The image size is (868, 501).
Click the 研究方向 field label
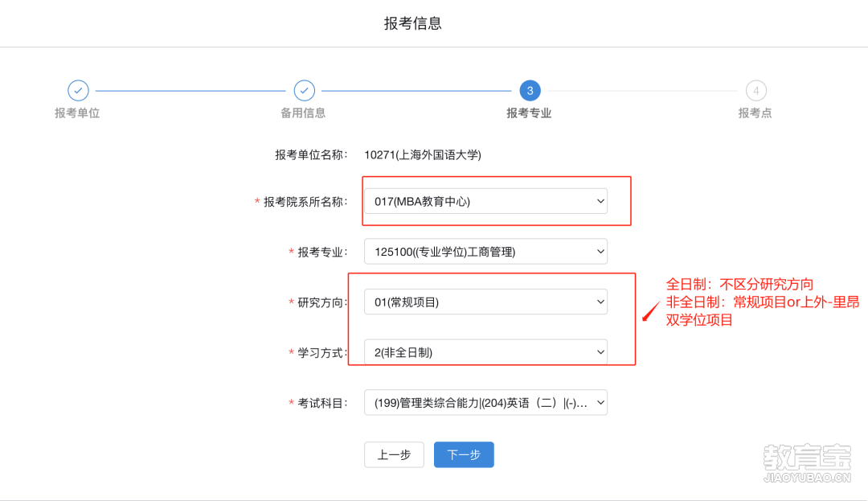point(323,302)
